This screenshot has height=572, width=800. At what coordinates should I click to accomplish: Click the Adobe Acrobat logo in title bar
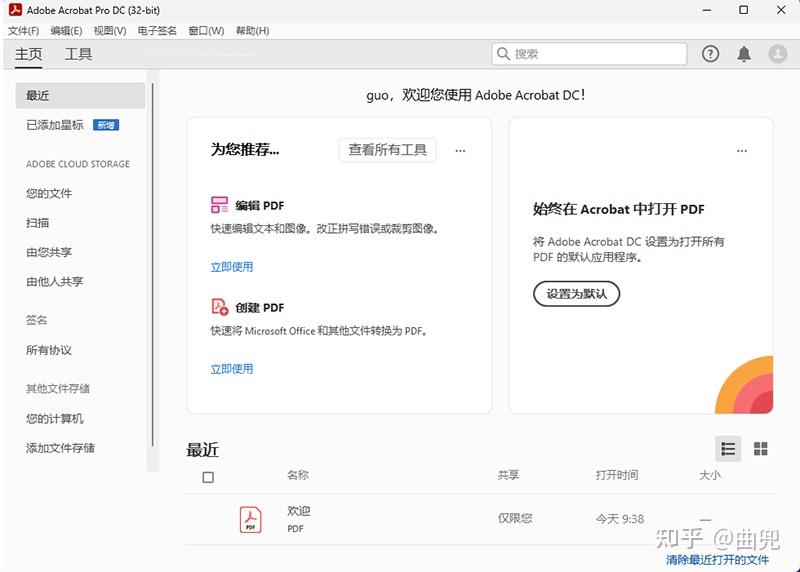[x=15, y=10]
